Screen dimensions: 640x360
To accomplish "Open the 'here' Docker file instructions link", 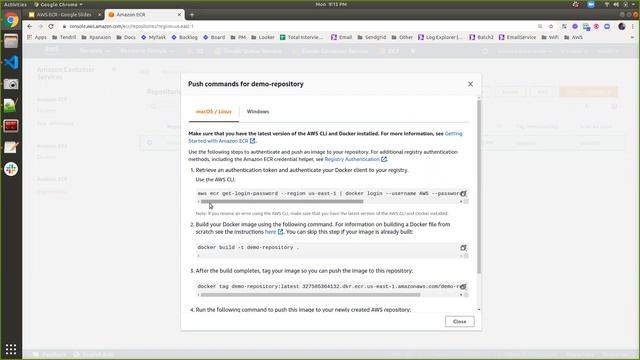I will [x=273, y=232].
